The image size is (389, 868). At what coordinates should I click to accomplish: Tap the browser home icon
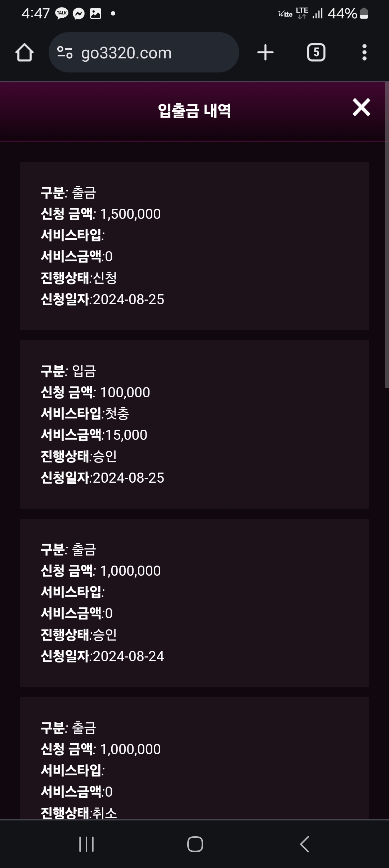point(24,53)
